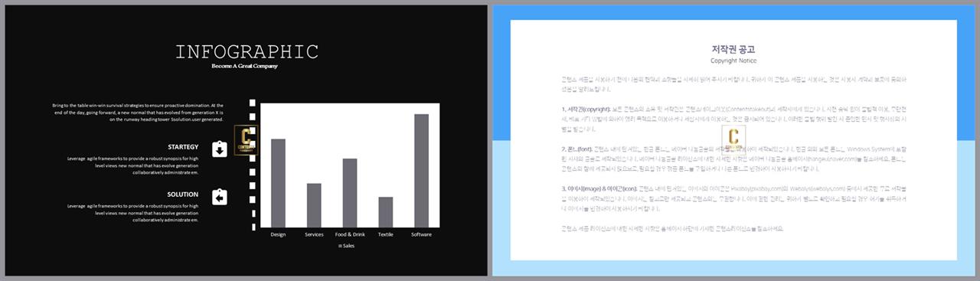Select the 'Become A Great Company' subtitle
This screenshot has width=980, height=281.
point(245,67)
